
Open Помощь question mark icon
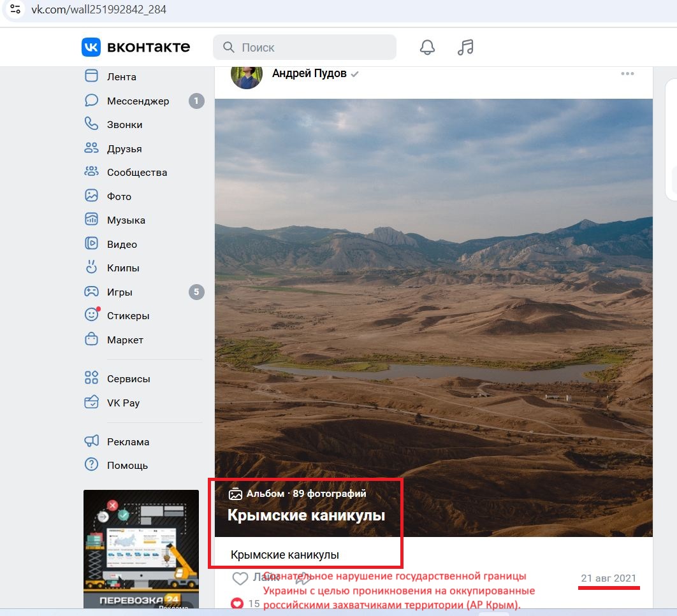[92, 464]
